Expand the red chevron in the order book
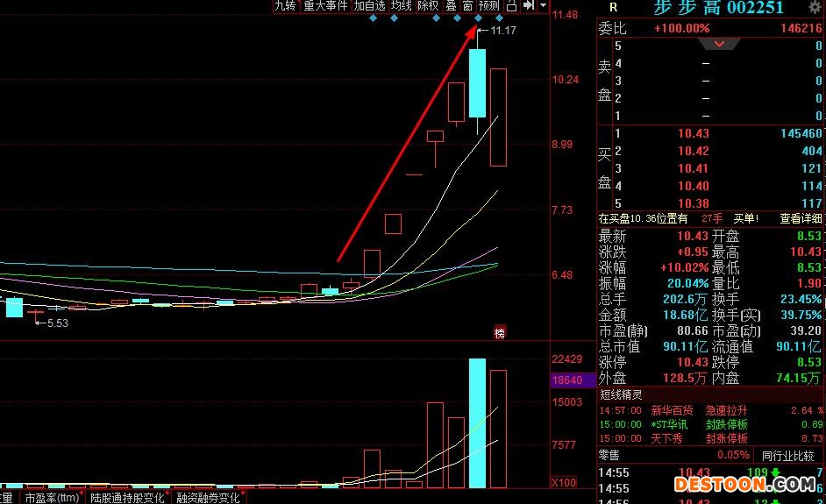This screenshot has height=504, width=826. pos(720,44)
